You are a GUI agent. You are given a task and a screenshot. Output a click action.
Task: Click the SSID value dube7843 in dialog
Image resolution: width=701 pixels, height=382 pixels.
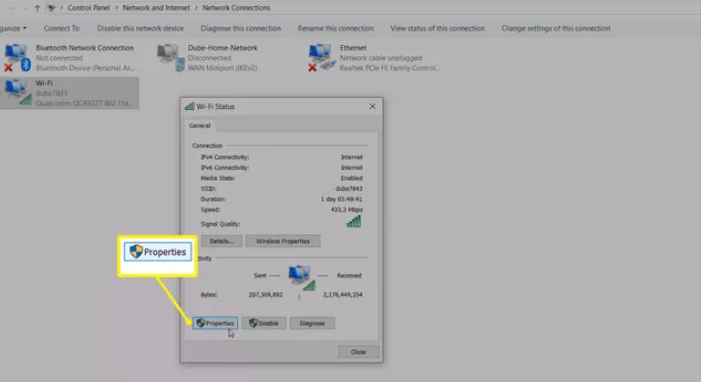(349, 189)
